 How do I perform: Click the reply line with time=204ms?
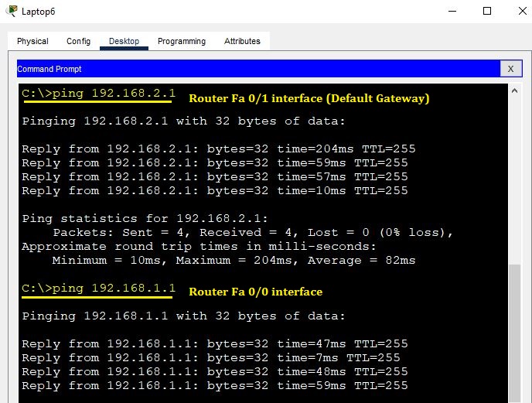[x=219, y=149]
